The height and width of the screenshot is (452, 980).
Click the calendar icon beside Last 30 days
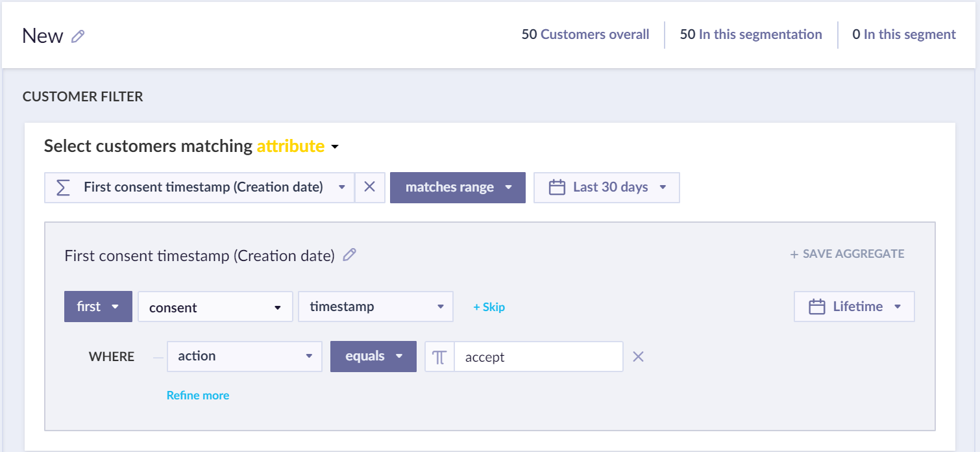coord(557,188)
